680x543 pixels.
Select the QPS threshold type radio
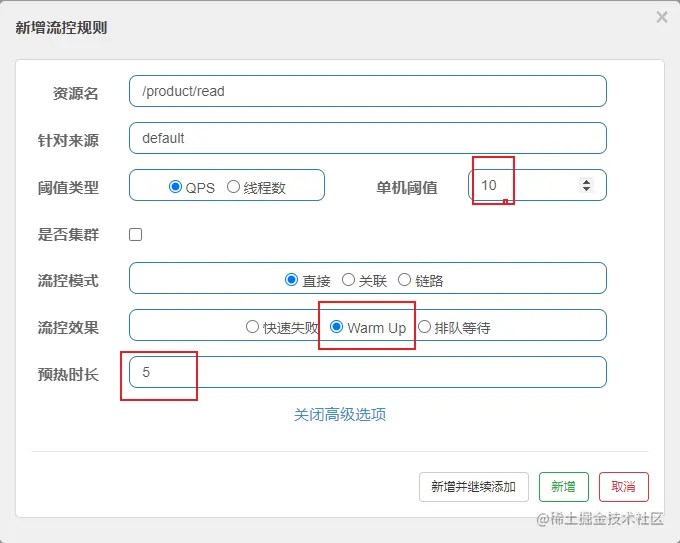[x=175, y=186]
